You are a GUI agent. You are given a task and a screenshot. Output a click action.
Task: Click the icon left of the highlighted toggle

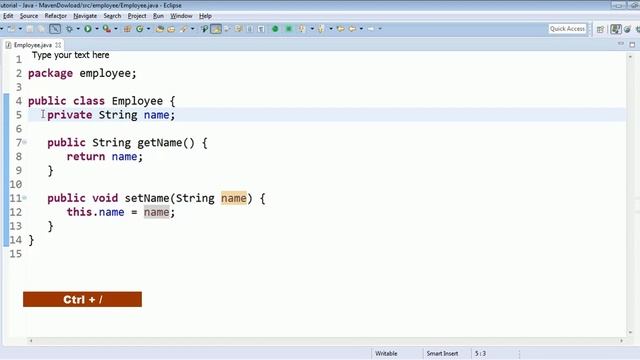(x=204, y=29)
